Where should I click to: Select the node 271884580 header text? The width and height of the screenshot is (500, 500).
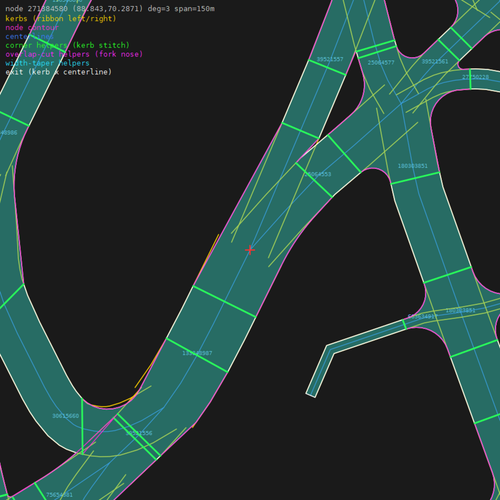pos(110,9)
